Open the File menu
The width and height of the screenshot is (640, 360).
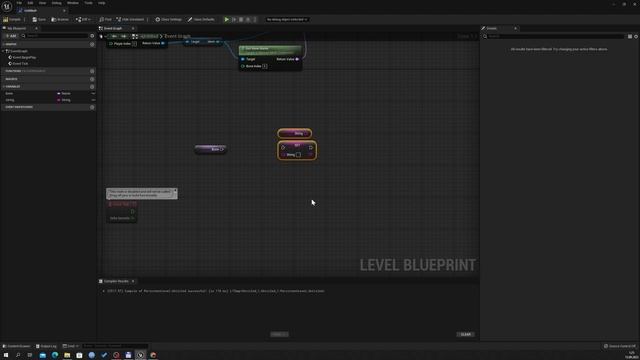pyautogui.click(x=19, y=3)
